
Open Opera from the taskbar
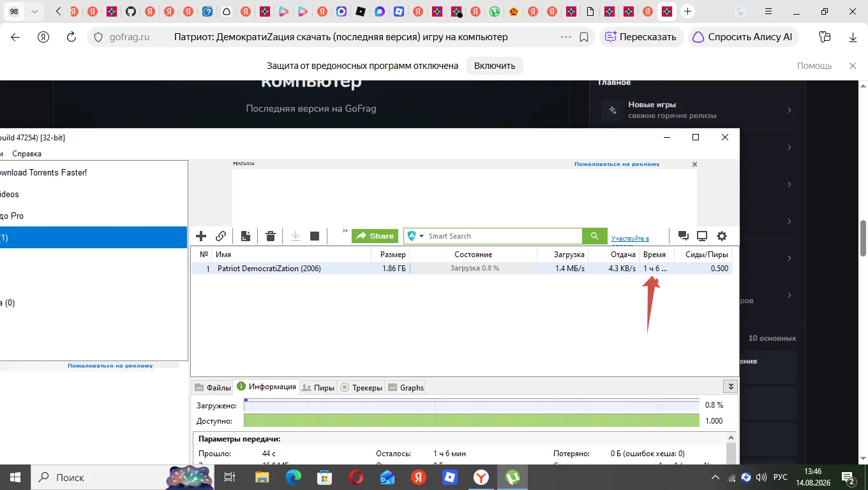pos(356,477)
